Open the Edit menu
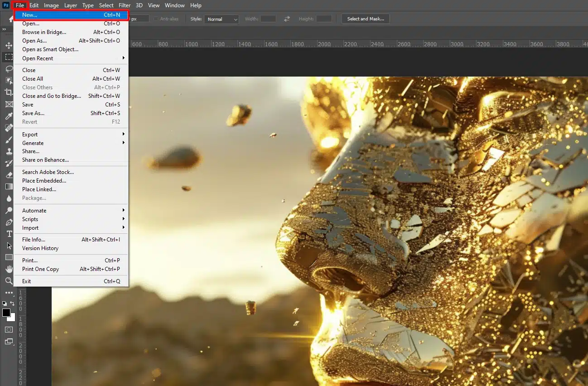588x386 pixels. point(34,5)
